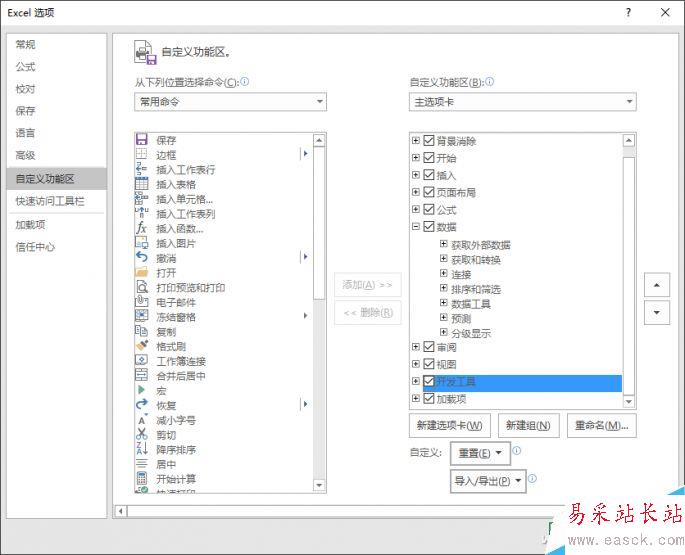The width and height of the screenshot is (685, 555).
Task: Select the 边框 borders icon
Action: click(142, 154)
